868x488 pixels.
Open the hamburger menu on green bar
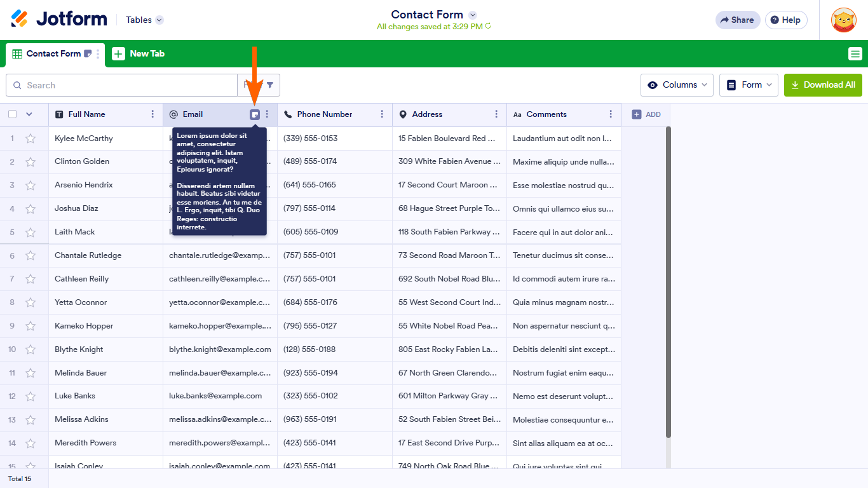pos(855,54)
